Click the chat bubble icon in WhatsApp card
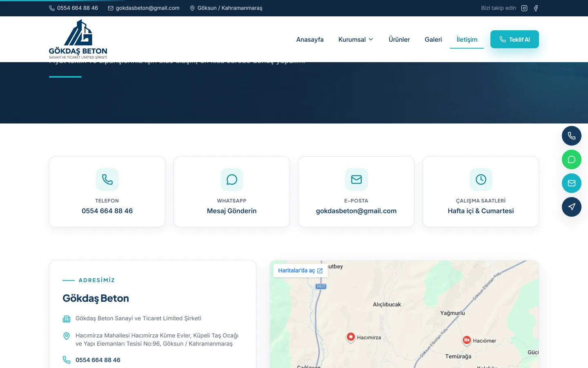588x368 pixels. point(232,180)
